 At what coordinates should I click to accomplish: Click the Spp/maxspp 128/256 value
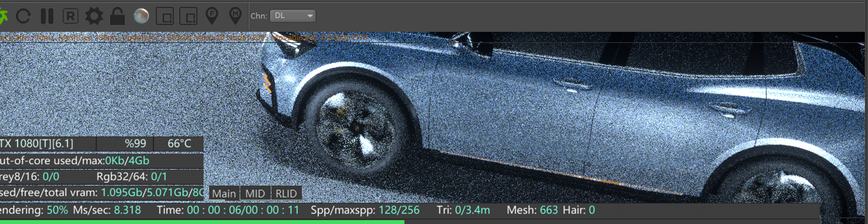(399, 210)
